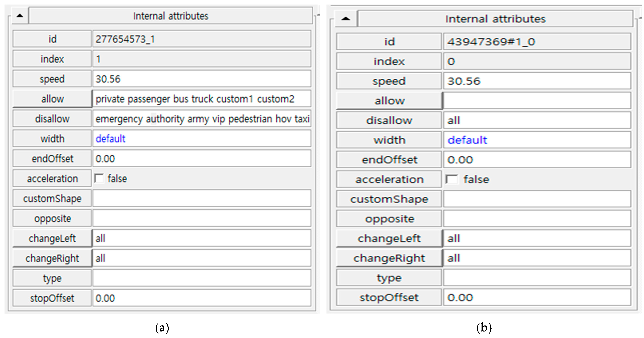Collapse the right Internal attributes panel arrow
644x338 pixels.
point(346,19)
